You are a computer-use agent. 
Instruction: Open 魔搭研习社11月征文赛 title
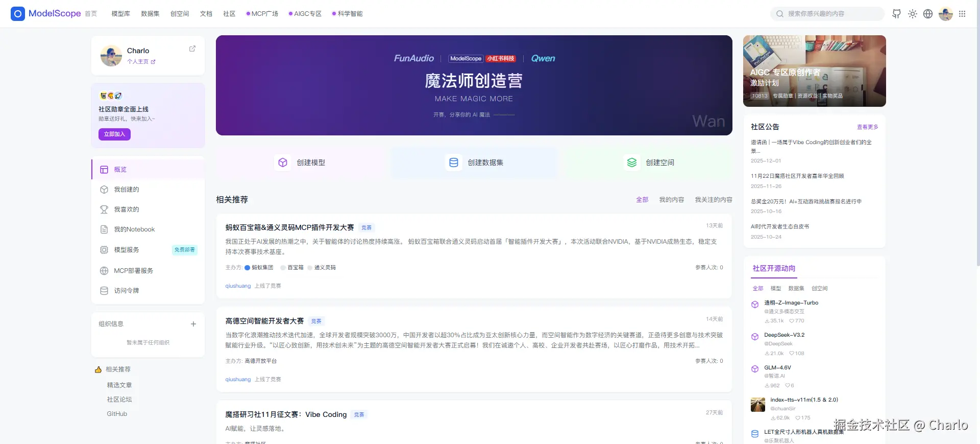click(x=286, y=414)
